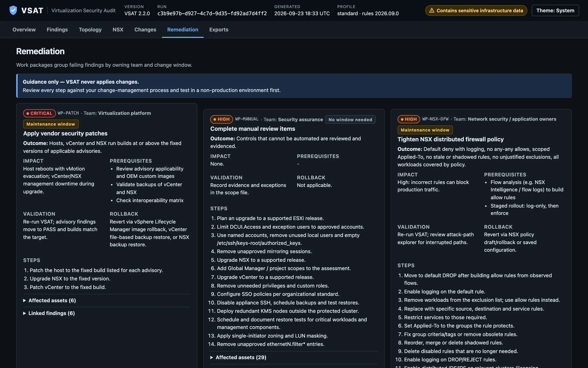The height and width of the screenshot is (368, 588).
Task: Go to the NSX tab
Action: coord(118,29)
